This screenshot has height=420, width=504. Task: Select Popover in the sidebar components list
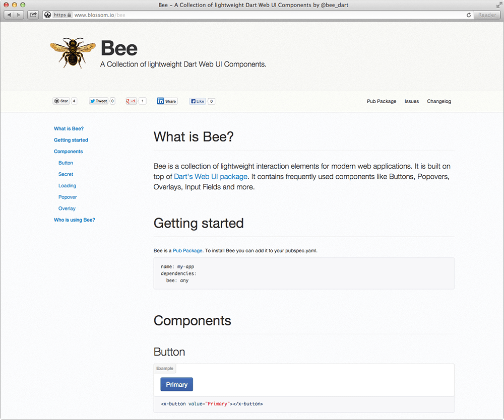(68, 197)
